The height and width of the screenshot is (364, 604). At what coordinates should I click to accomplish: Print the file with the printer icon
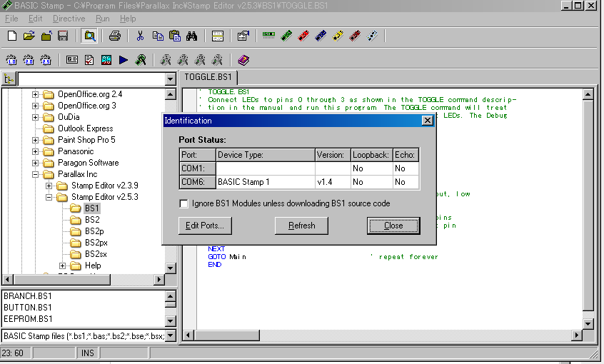tap(114, 36)
